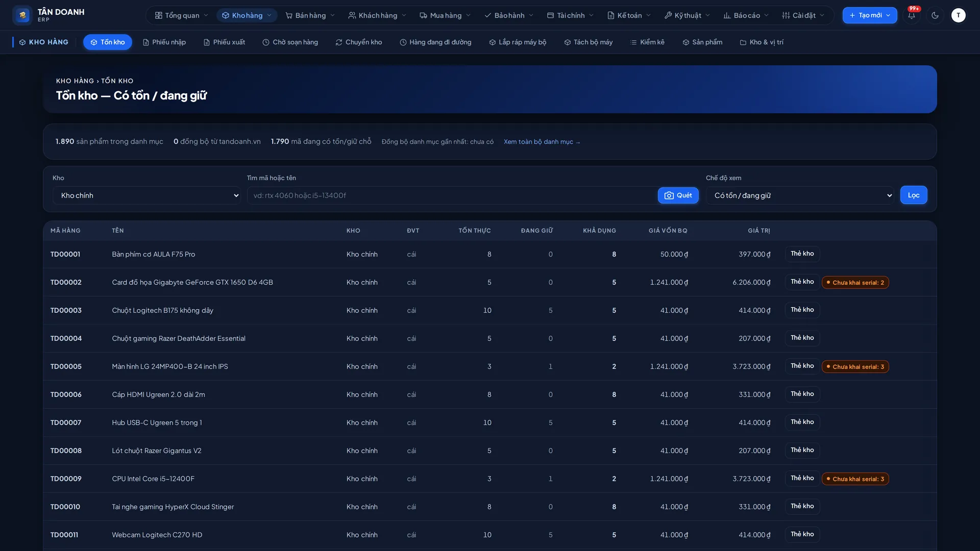Click the Kiểm kê list icon
This screenshot has height=551, width=980.
pyautogui.click(x=634, y=42)
